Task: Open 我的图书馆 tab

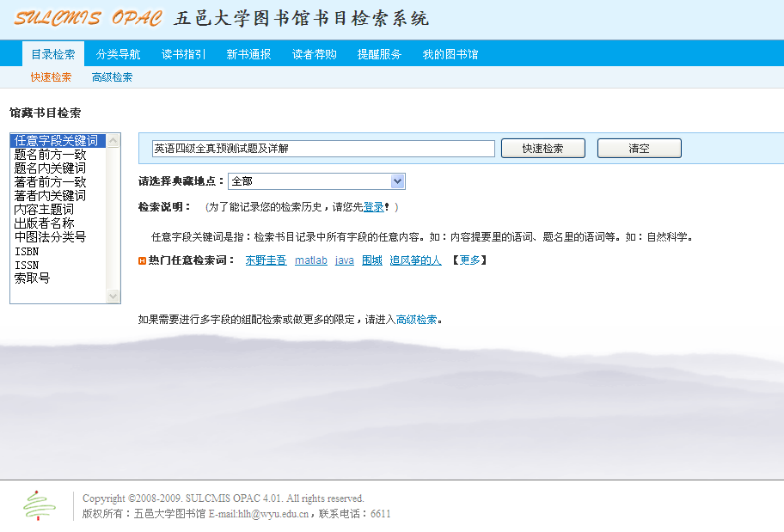Action: (450, 54)
